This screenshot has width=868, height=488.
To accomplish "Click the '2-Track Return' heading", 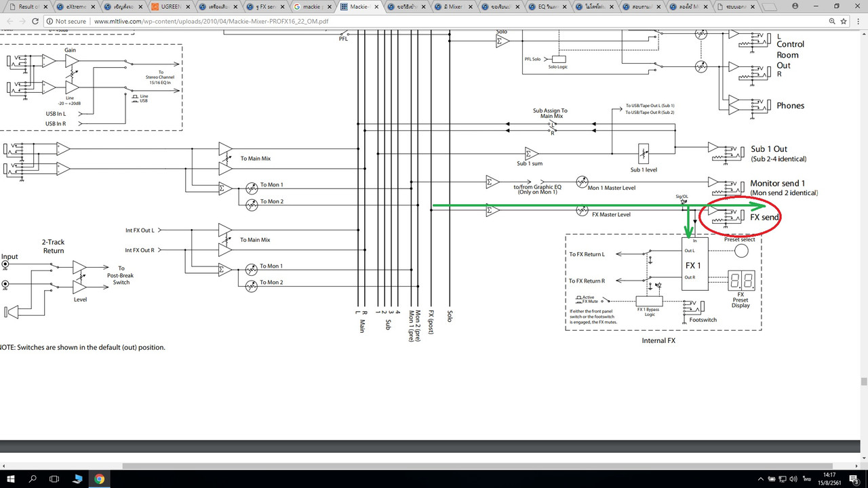I will 54,246.
